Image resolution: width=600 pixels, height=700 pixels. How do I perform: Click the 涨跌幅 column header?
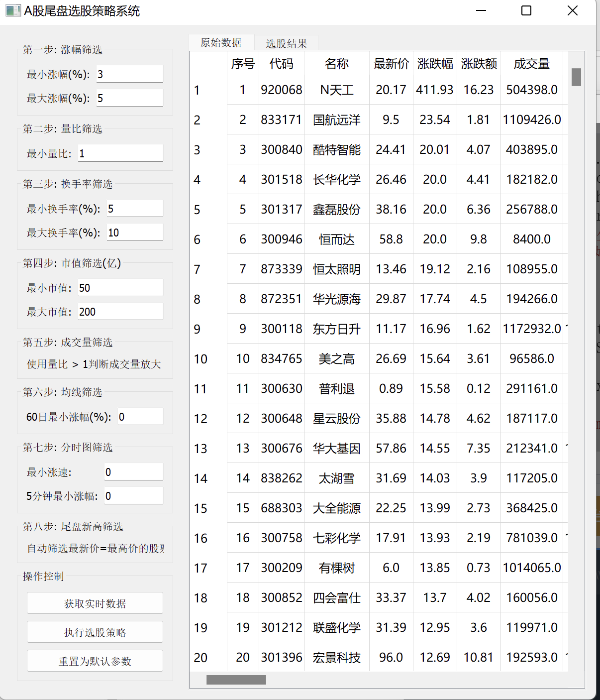click(435, 64)
